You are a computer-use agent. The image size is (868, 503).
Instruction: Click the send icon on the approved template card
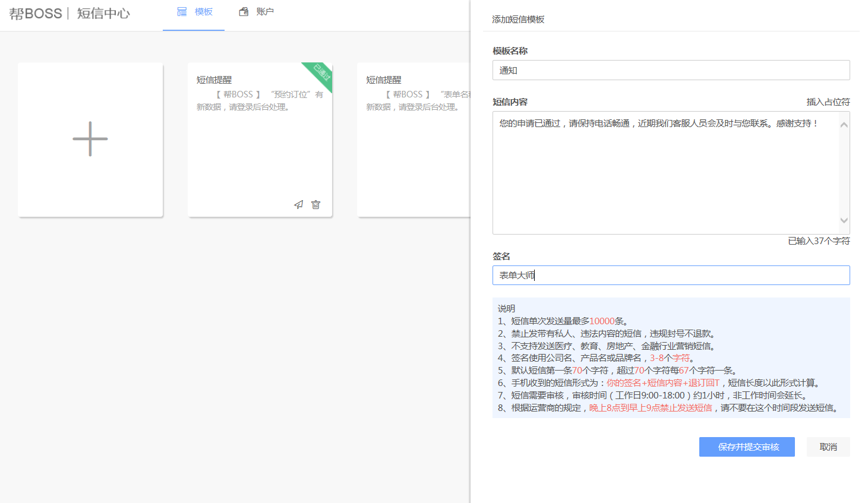point(298,204)
